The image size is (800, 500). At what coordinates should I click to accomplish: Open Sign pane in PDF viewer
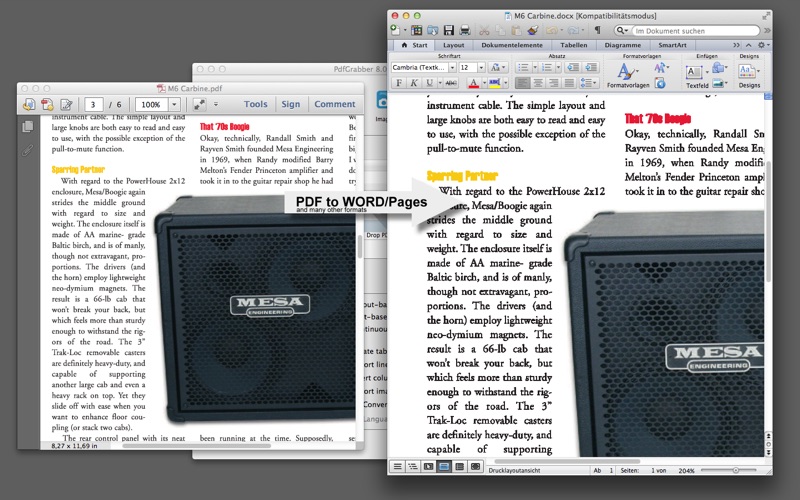pos(291,104)
